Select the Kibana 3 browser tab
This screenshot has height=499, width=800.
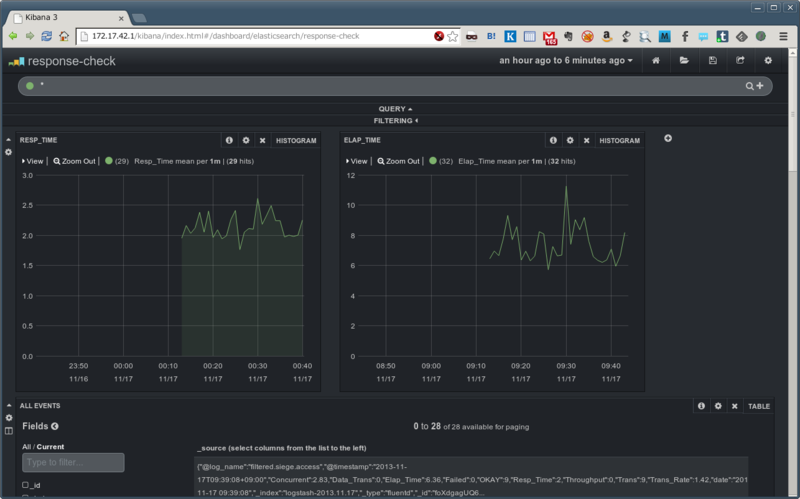click(66, 18)
